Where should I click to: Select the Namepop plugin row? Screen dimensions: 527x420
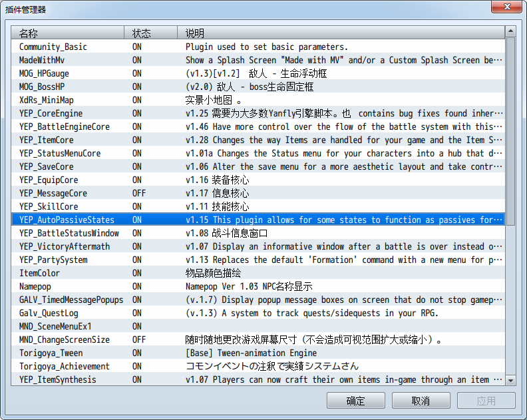(x=258, y=286)
